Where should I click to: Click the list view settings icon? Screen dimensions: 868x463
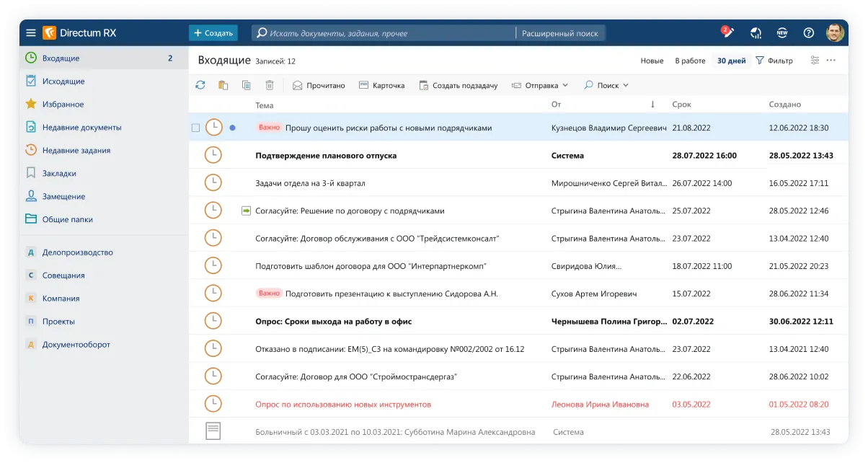pos(815,61)
